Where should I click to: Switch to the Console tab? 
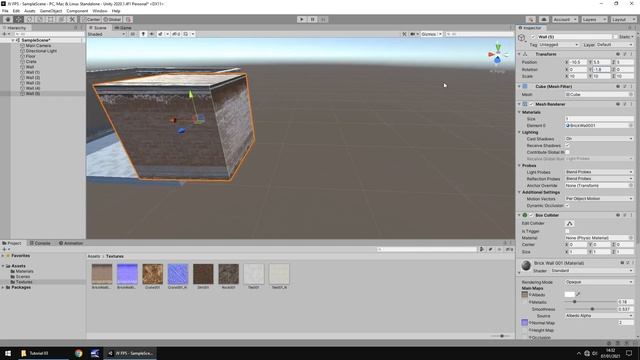(x=40, y=243)
